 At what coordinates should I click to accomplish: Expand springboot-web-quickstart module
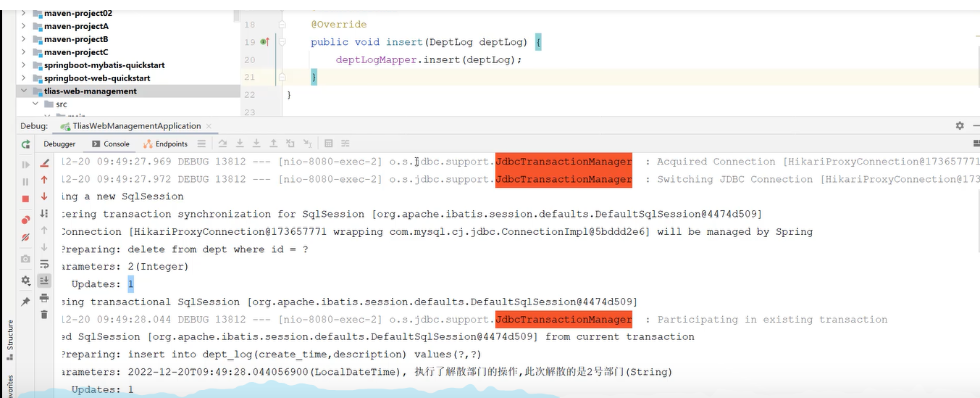(x=24, y=78)
